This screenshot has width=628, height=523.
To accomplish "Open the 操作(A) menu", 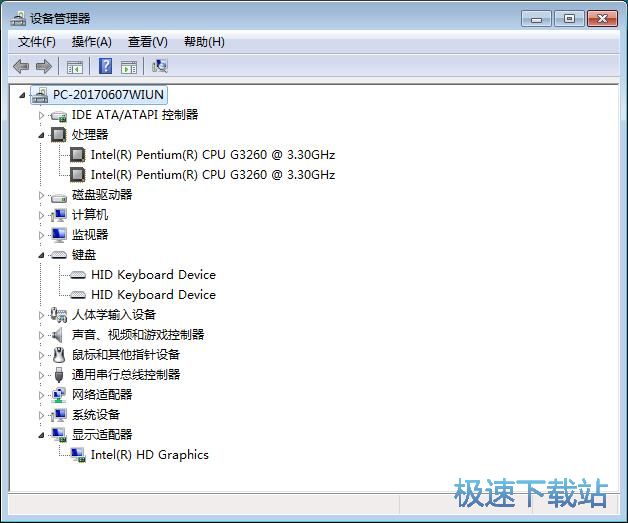I will pos(91,42).
